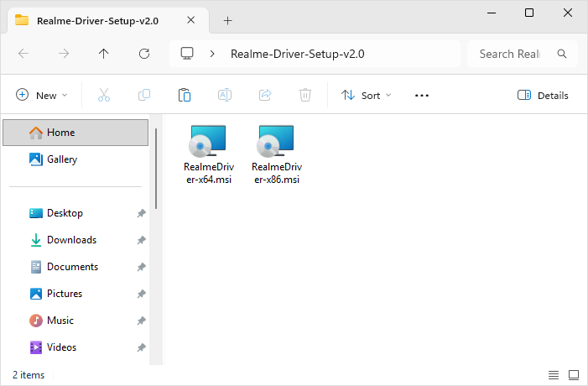Click the Cut scissors icon
The image size is (588, 386).
(104, 96)
